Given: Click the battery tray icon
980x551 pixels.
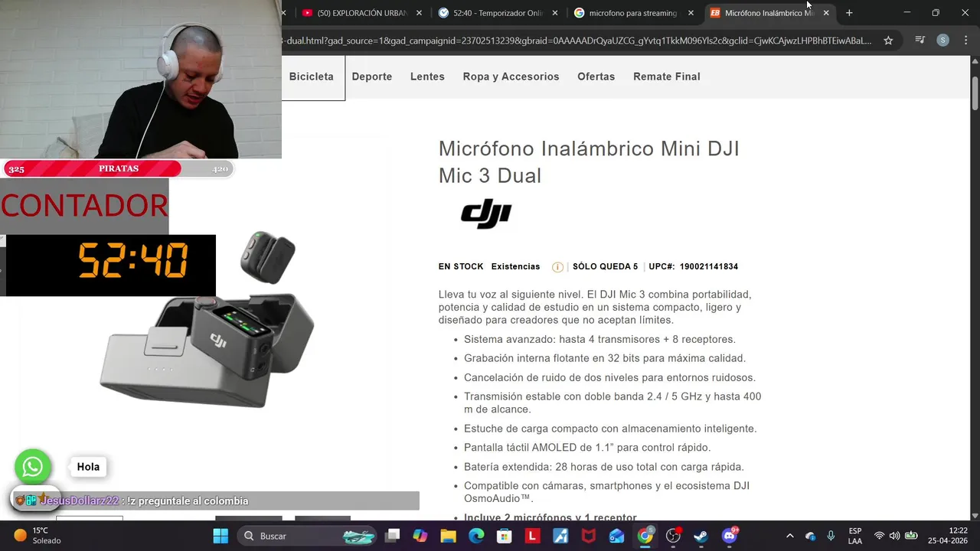Looking at the screenshot, I should (x=911, y=536).
